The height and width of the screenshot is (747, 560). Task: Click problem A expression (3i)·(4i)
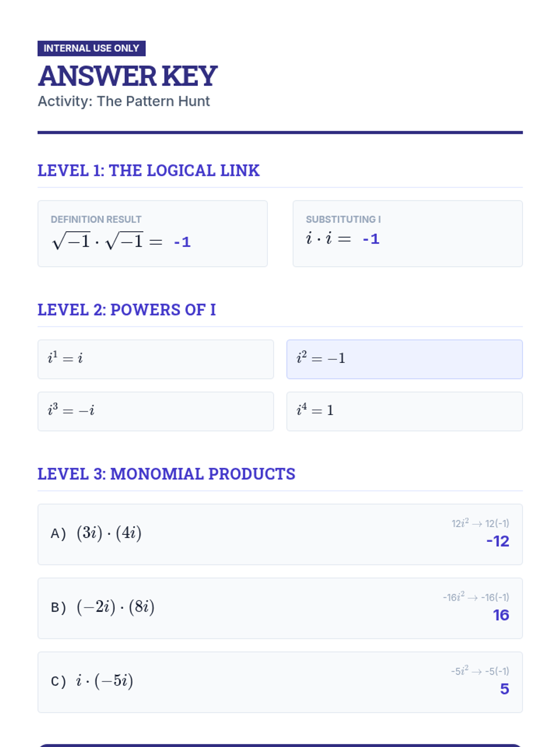[109, 533]
